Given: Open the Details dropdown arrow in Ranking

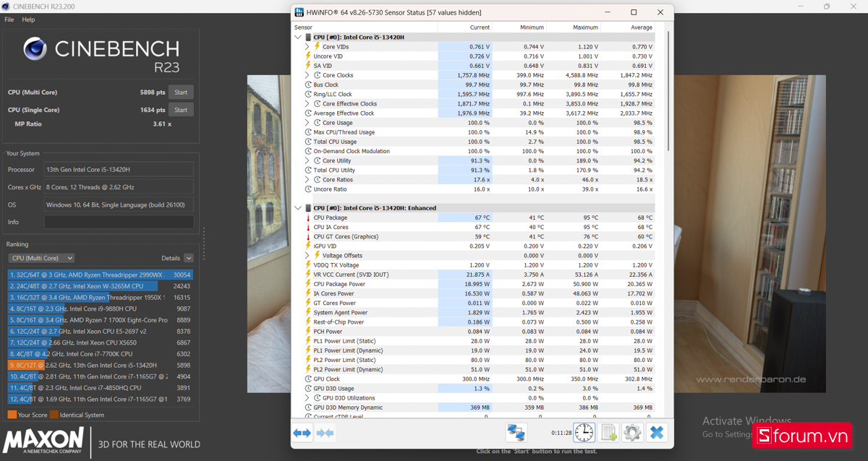Looking at the screenshot, I should [x=189, y=258].
